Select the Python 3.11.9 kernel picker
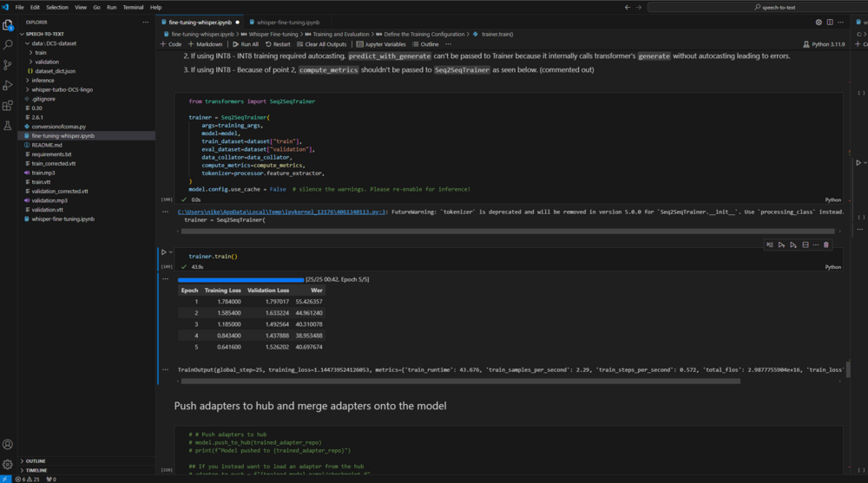This screenshot has width=868, height=483. [x=826, y=44]
